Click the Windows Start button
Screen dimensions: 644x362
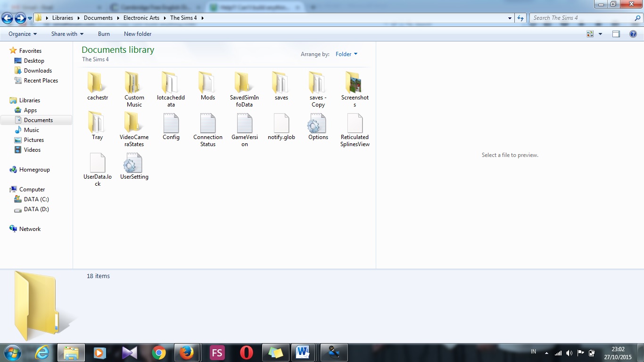point(12,353)
